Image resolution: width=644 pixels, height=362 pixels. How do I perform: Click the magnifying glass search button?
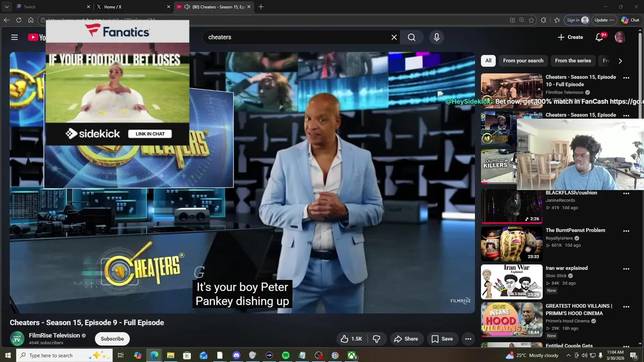coord(412,37)
